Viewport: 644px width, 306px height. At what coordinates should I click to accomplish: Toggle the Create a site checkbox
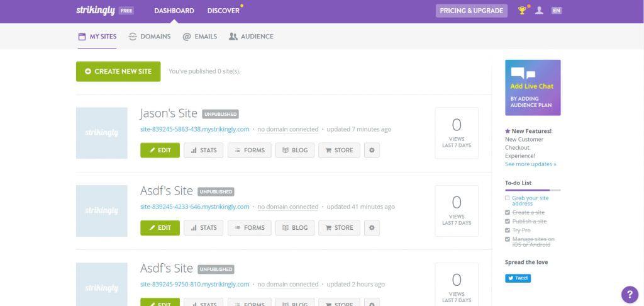tap(508, 212)
